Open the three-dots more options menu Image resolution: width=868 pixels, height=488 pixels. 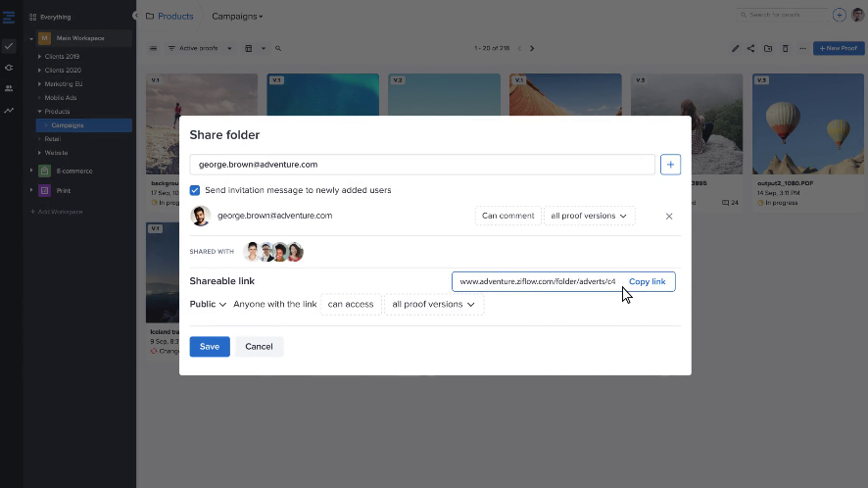click(802, 48)
